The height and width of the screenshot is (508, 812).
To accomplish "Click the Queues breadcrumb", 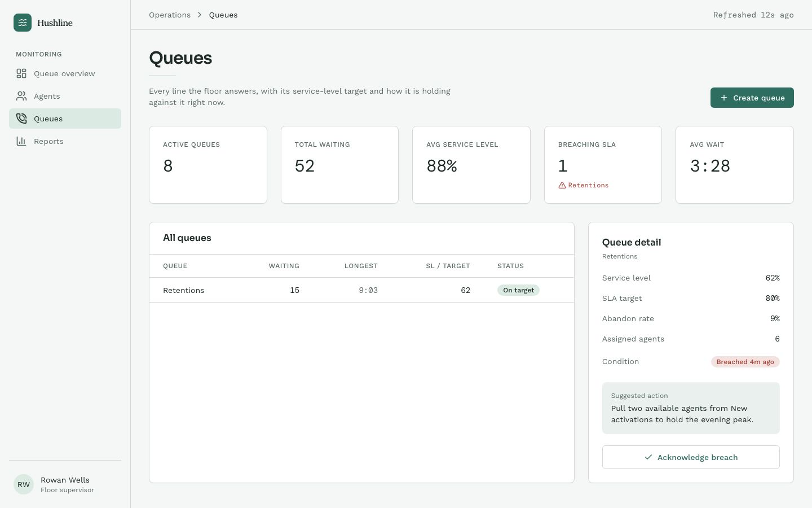I will 223,15.
